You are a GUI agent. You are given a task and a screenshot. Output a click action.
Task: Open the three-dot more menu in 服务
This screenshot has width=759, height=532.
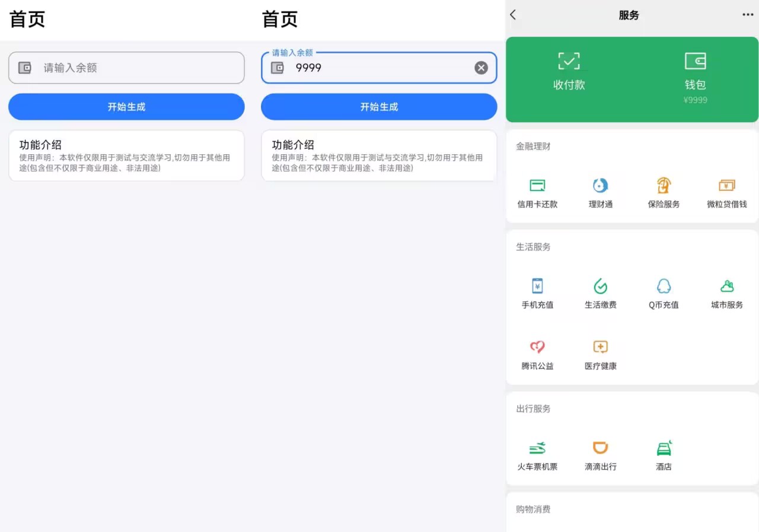coord(748,15)
